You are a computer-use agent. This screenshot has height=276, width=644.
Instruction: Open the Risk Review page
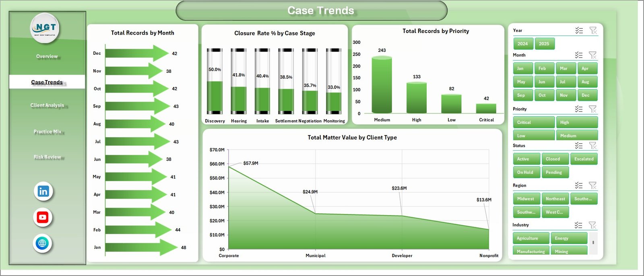click(47, 157)
